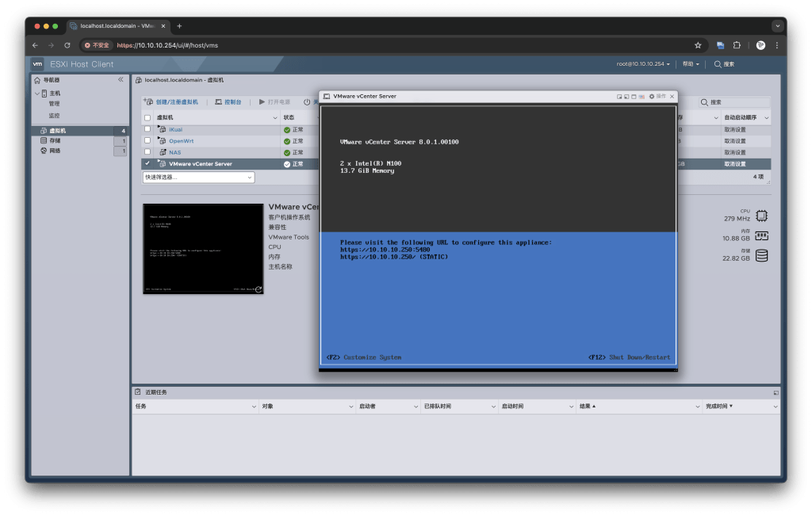Open the virtual machine column header dropdown

tap(275, 118)
